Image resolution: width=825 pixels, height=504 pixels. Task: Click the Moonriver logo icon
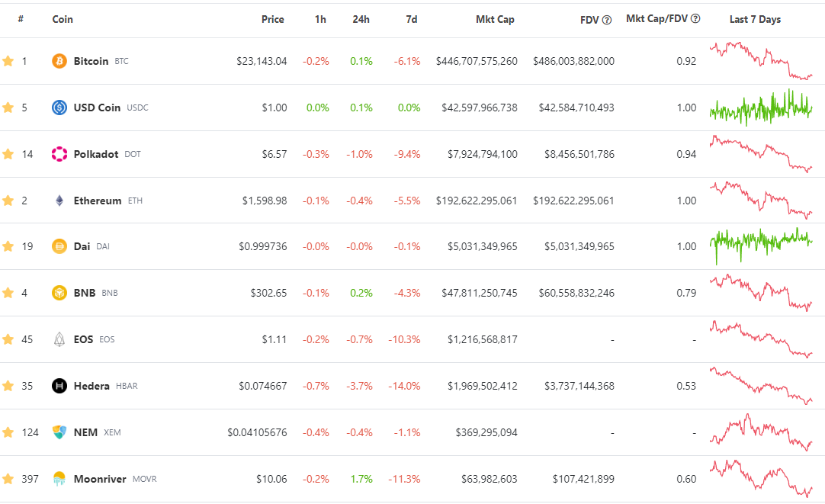[59, 479]
